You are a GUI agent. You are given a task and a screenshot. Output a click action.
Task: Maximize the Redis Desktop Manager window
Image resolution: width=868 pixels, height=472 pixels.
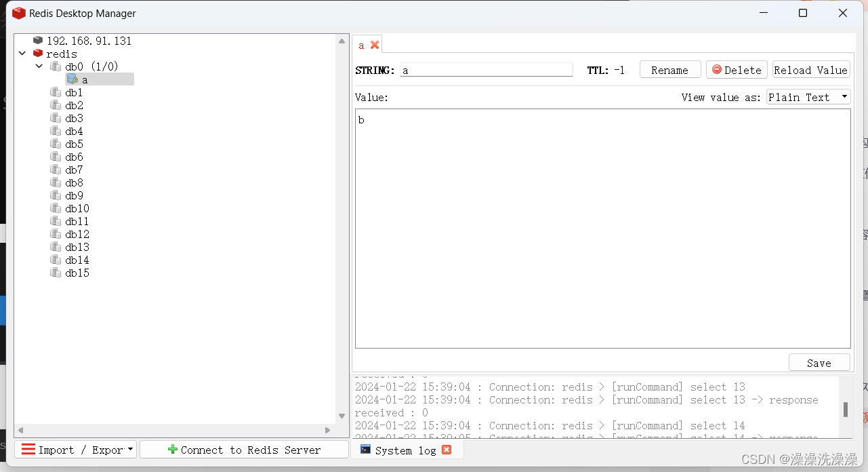pos(803,13)
